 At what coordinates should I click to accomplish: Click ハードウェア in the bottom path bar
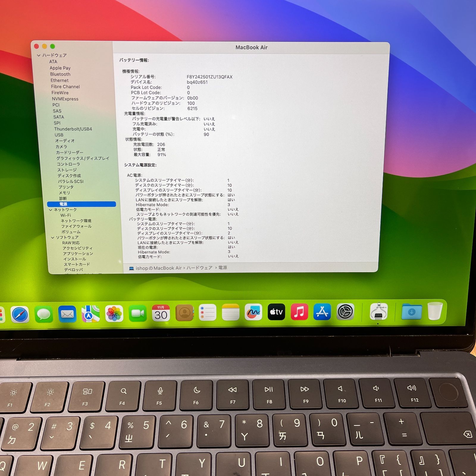pyautogui.click(x=199, y=268)
